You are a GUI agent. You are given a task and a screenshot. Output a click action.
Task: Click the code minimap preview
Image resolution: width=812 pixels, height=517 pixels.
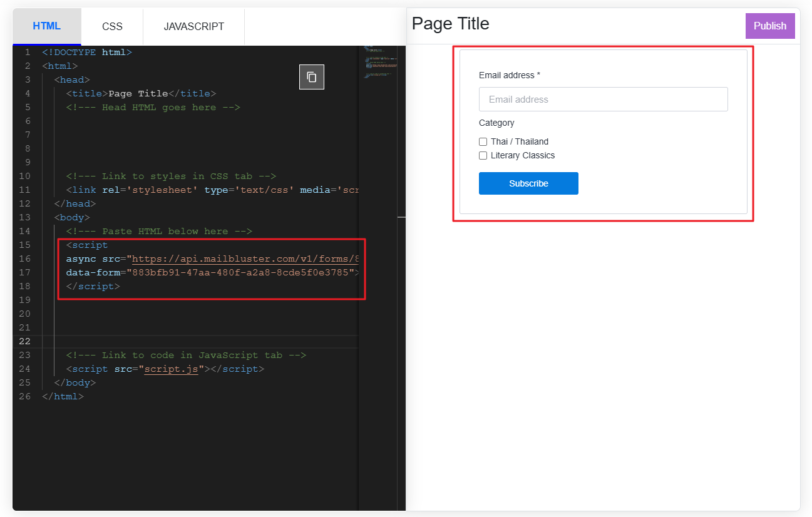(x=379, y=61)
